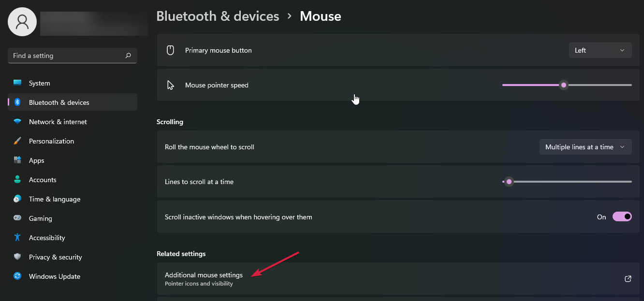Screen dimensions: 644x301
Task: Open Additional mouse settings
Action: [x=204, y=275]
